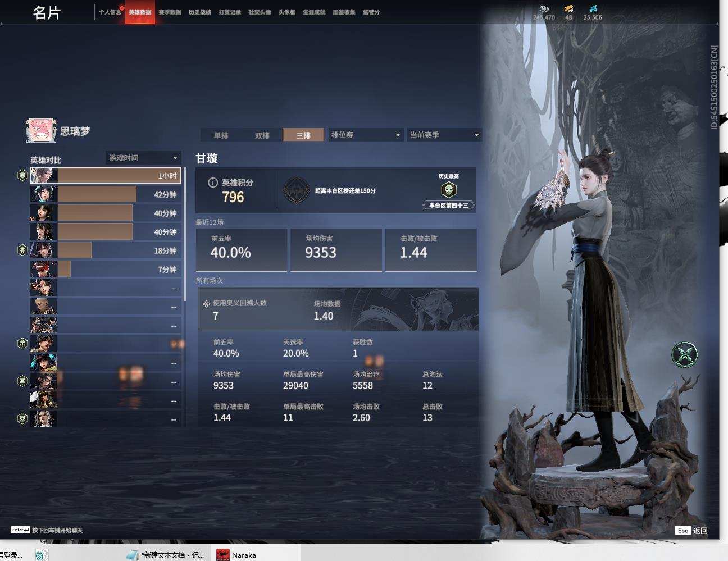Click the 获胜数 1 stat
728x561 pixels.
(363, 348)
